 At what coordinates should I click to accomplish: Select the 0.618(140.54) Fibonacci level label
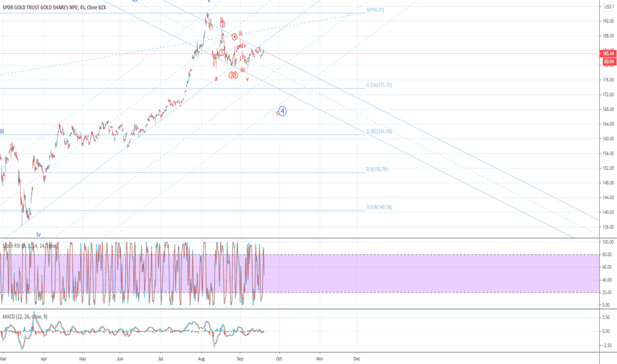[x=379, y=207]
